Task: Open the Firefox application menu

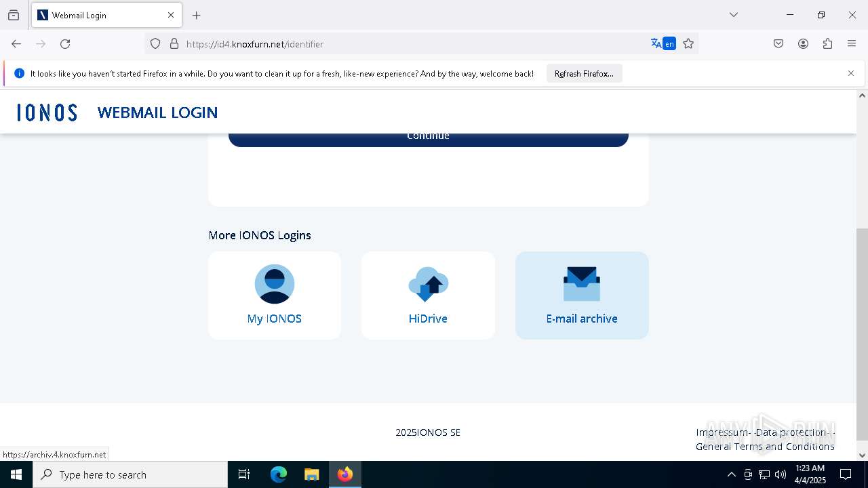Action: (x=852, y=44)
